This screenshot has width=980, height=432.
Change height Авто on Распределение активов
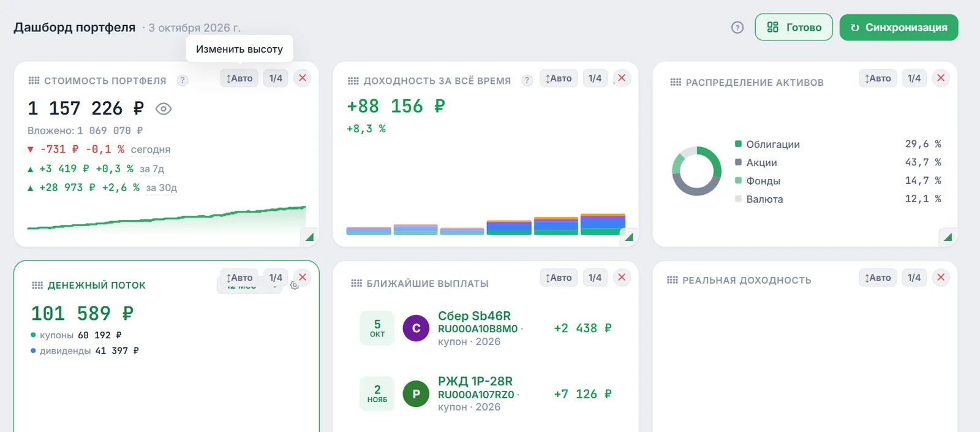[878, 78]
